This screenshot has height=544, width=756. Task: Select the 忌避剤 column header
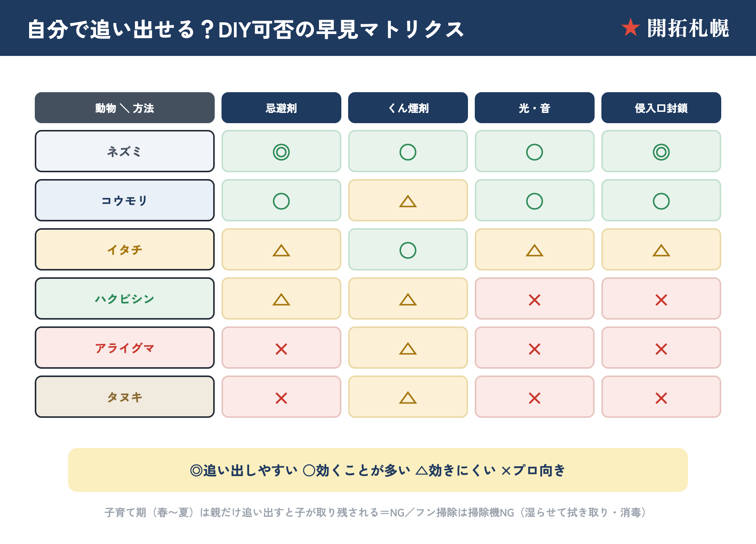281,108
